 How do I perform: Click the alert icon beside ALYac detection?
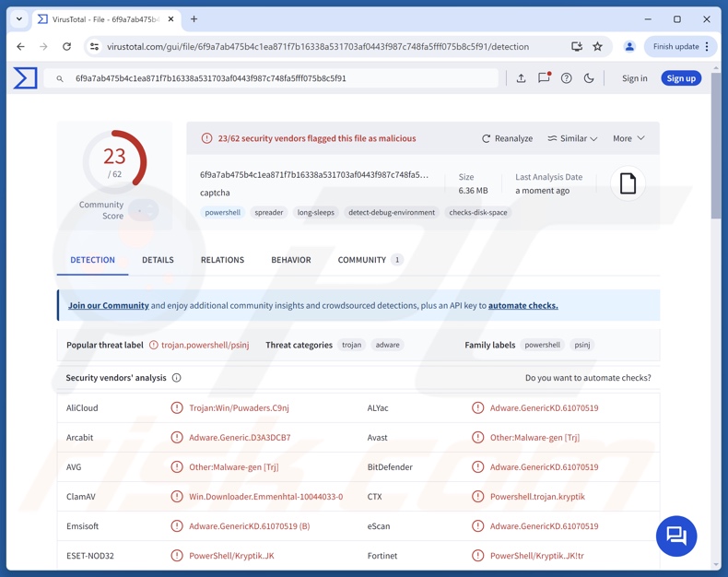point(477,408)
